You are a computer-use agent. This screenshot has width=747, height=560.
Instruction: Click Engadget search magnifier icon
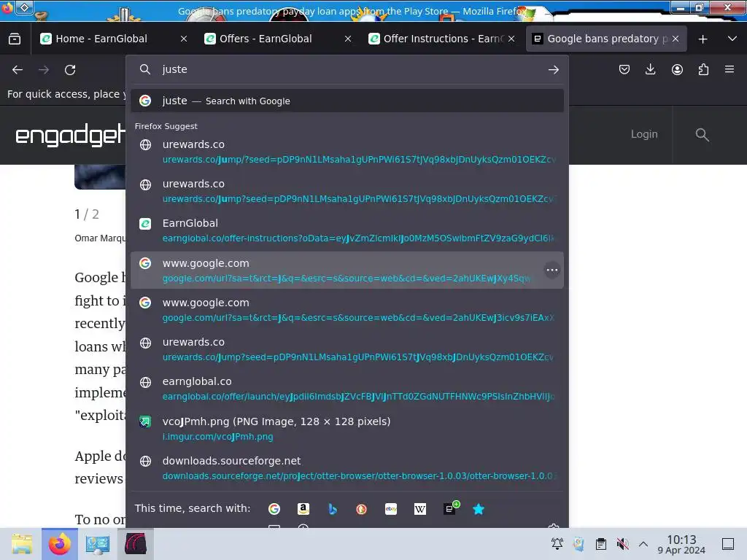point(703,135)
